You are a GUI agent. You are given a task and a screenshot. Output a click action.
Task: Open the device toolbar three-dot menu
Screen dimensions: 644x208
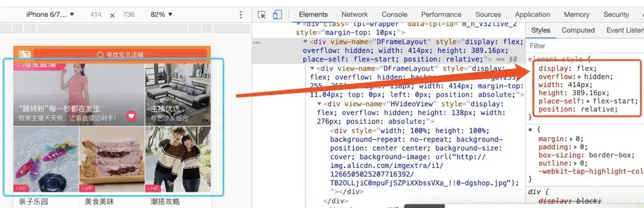[240, 15]
